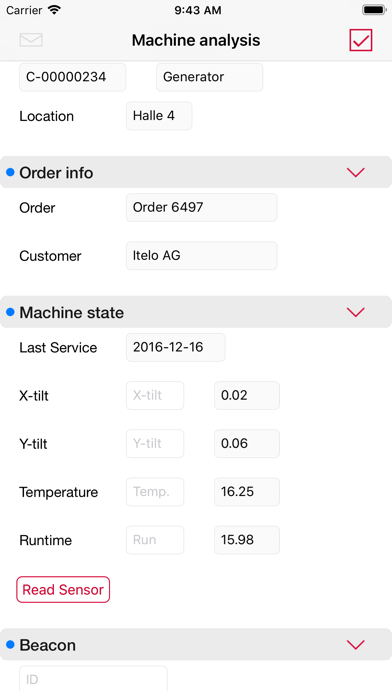Click the Beacon ID input field
The height and width of the screenshot is (696, 392).
[x=93, y=679]
